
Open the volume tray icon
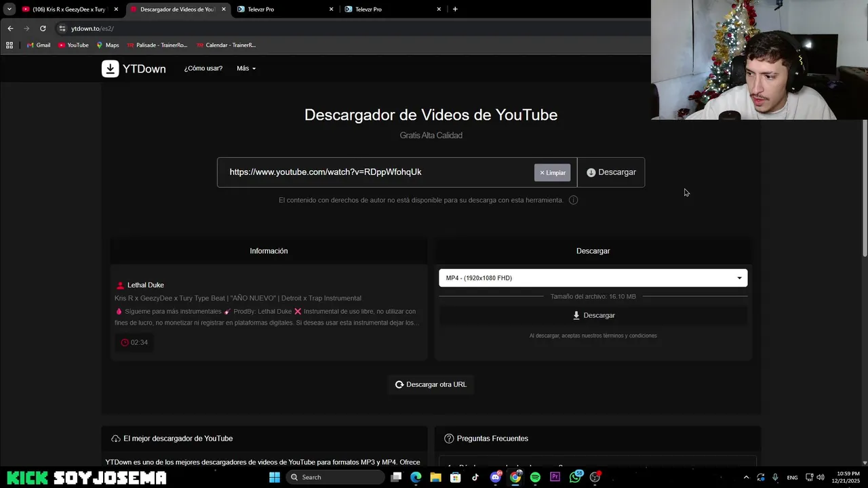coord(821,477)
